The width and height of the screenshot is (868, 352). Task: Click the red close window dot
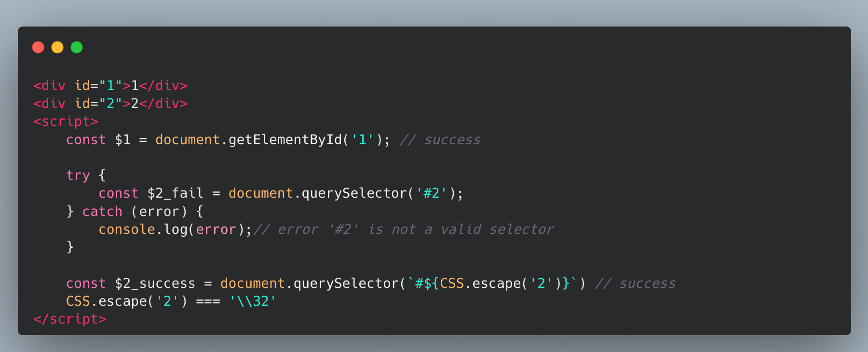click(38, 47)
